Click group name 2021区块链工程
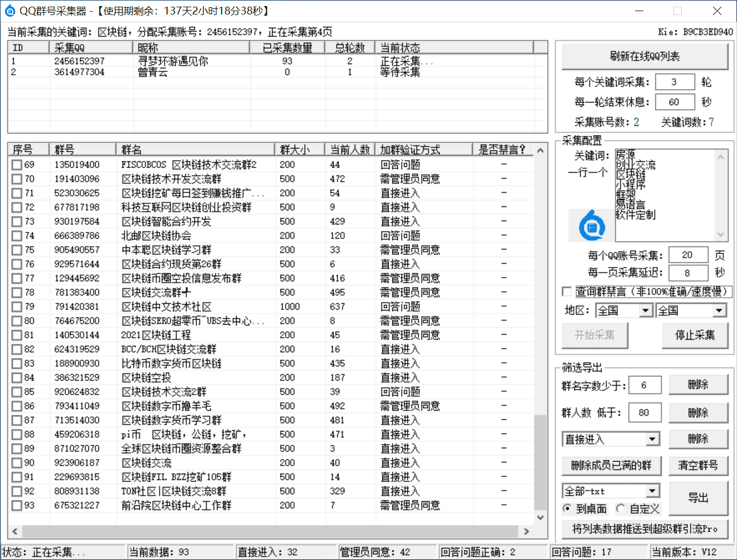This screenshot has height=560, width=737. click(156, 335)
